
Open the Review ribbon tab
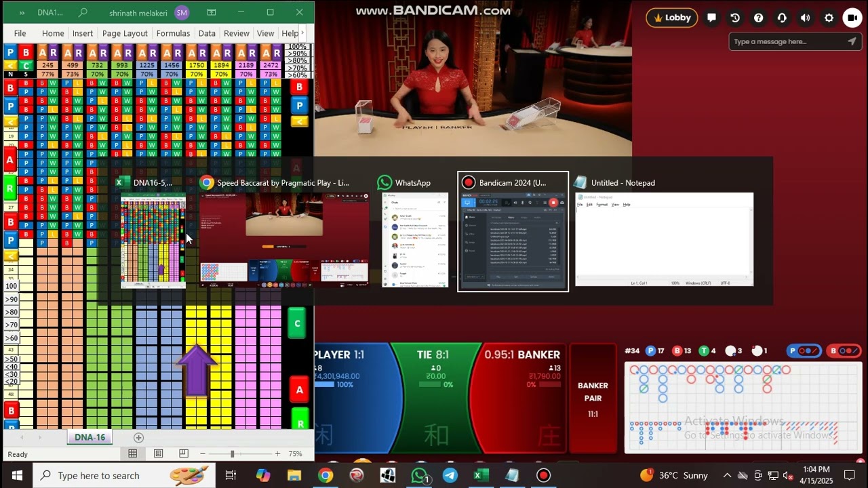click(237, 33)
